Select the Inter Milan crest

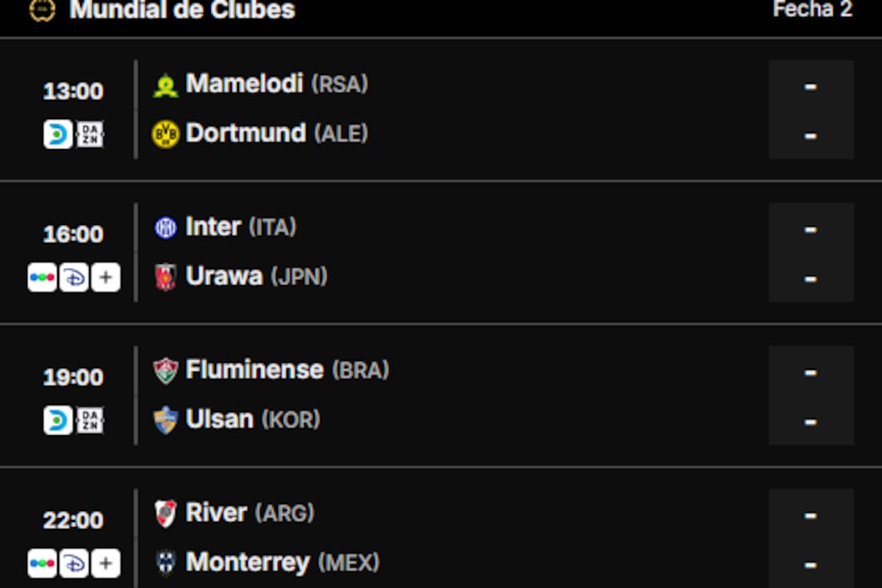(166, 226)
